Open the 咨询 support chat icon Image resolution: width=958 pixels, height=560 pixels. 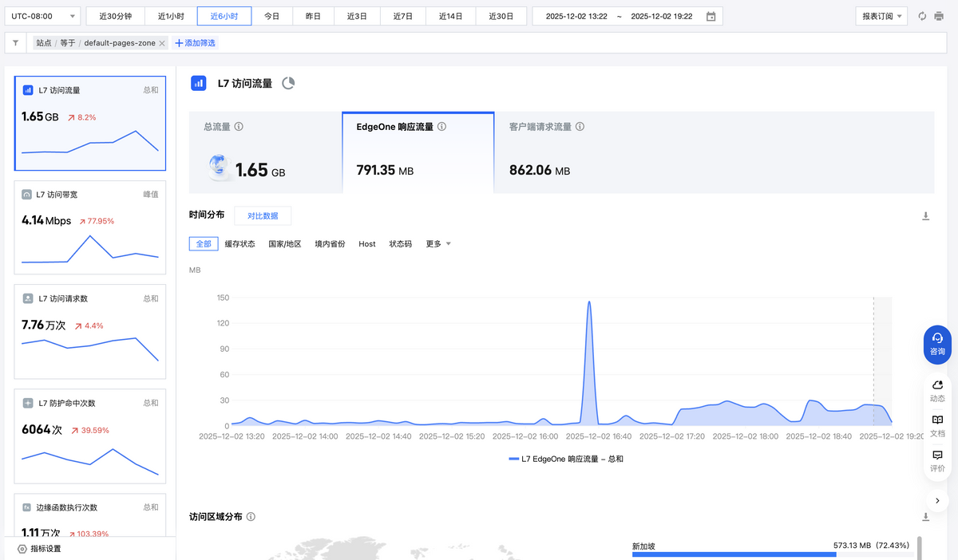936,344
